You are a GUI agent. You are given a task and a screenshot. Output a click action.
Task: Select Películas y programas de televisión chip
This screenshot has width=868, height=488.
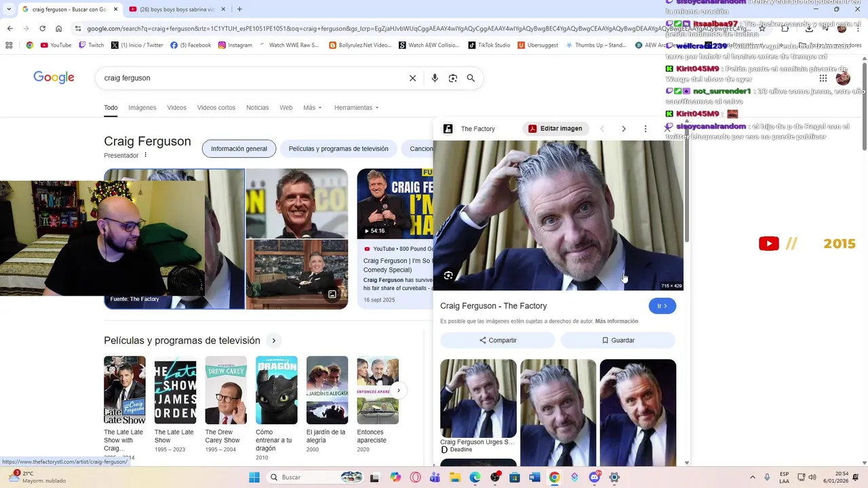click(x=338, y=148)
